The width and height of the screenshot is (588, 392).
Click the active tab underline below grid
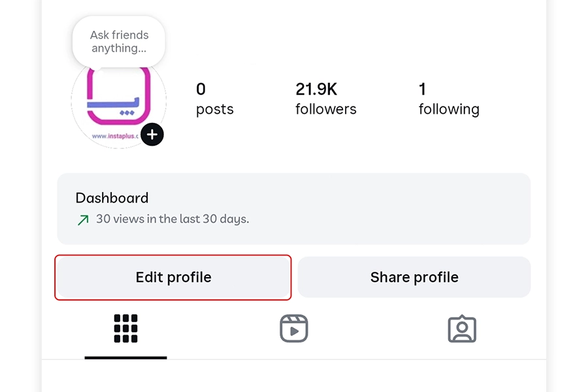pos(125,357)
